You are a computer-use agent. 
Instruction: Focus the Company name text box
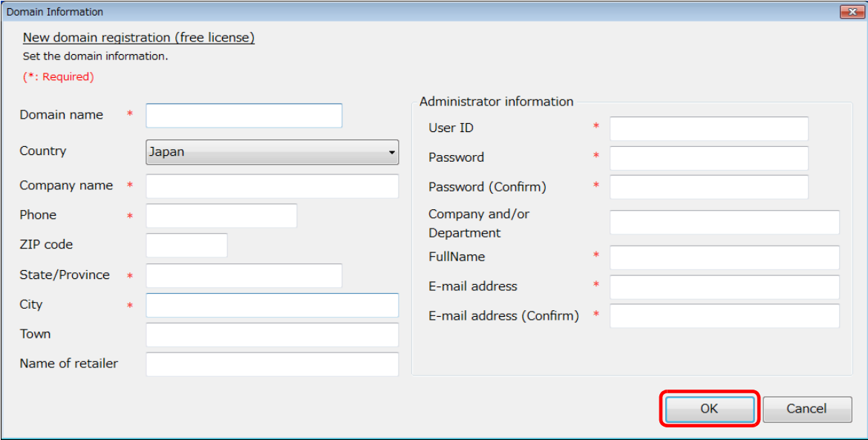pos(272,186)
